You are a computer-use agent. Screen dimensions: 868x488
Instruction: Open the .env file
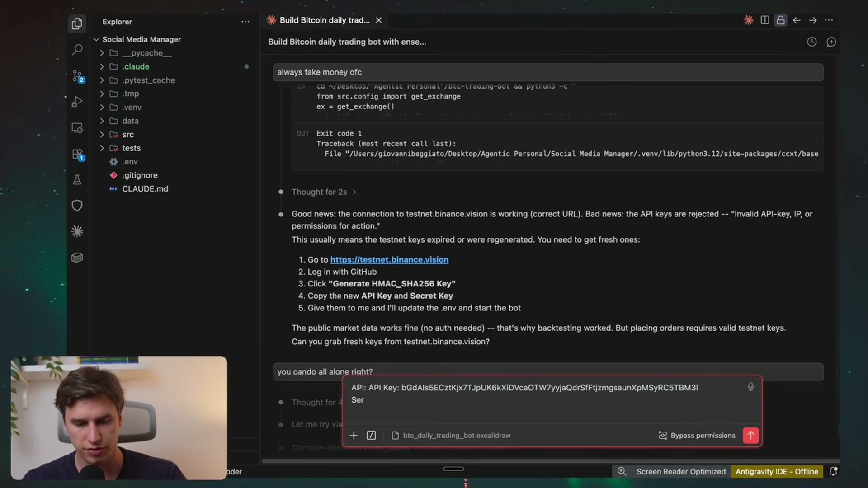pyautogui.click(x=130, y=162)
